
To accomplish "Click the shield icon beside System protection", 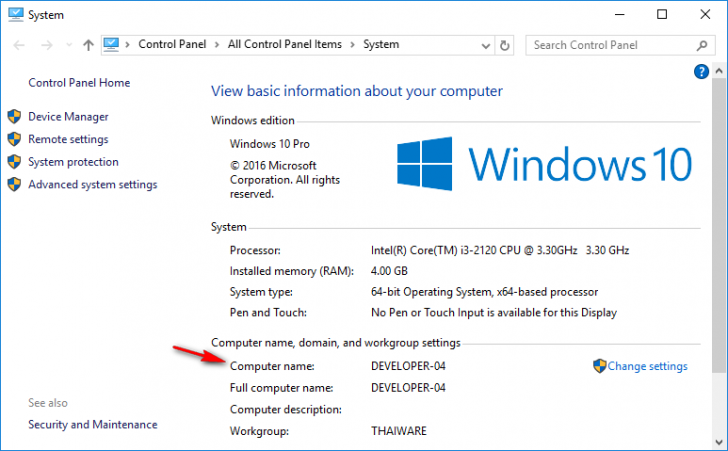I will tap(14, 162).
